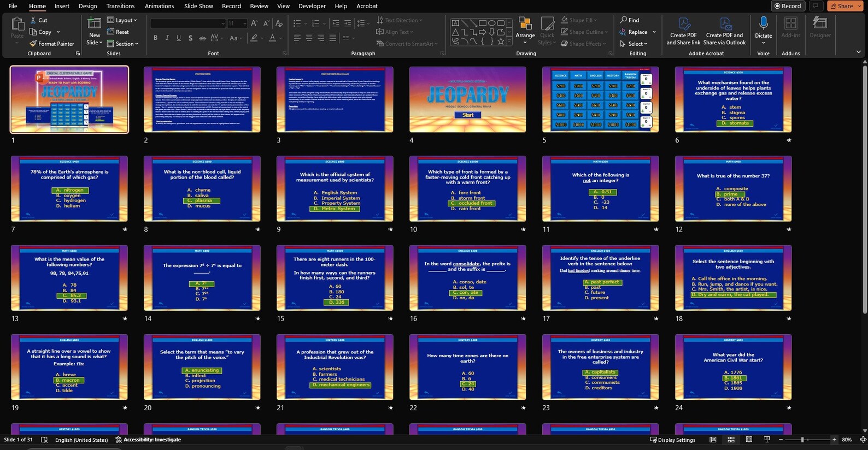Open the File menu
Screen dimensions: 868x450
click(x=13, y=6)
